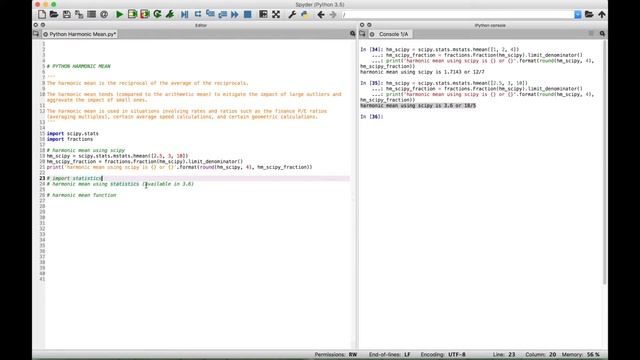Viewport: 640px width, 360px height.
Task: Browse console tabs icon
Action: tap(362, 34)
